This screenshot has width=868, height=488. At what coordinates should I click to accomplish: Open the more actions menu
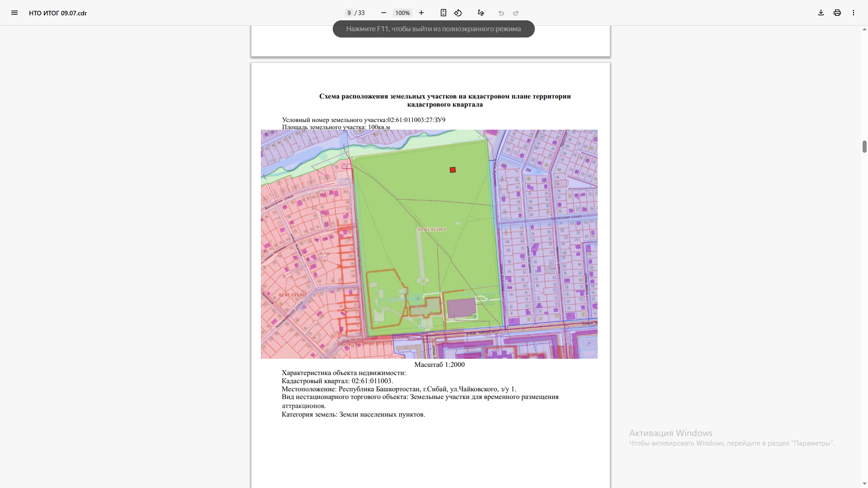pos(854,13)
